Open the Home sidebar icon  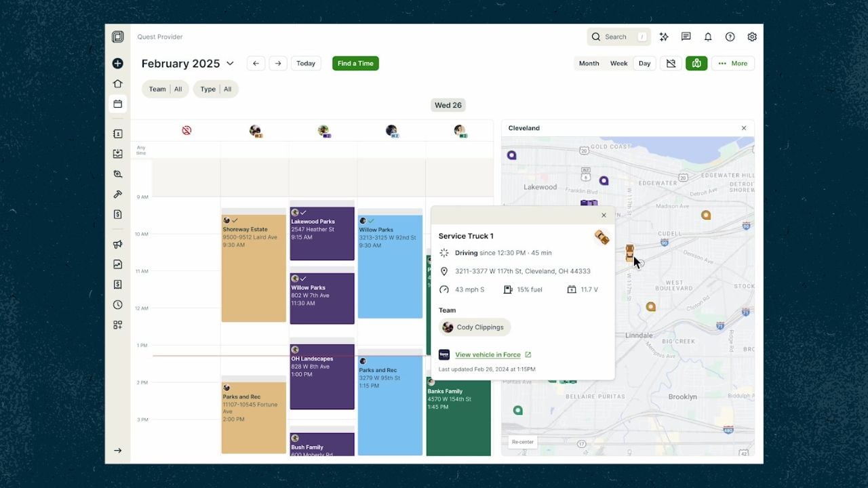pyautogui.click(x=117, y=83)
